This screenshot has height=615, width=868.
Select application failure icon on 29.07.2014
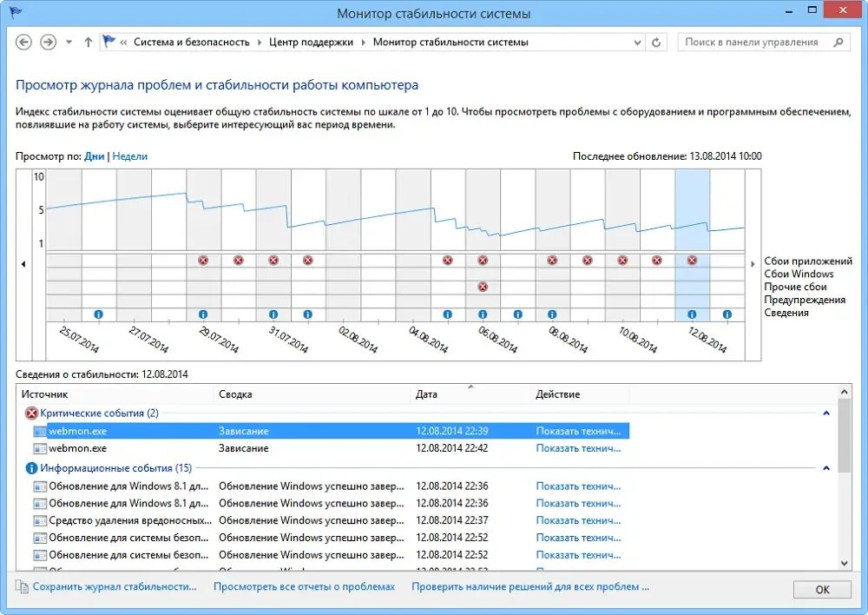(203, 260)
